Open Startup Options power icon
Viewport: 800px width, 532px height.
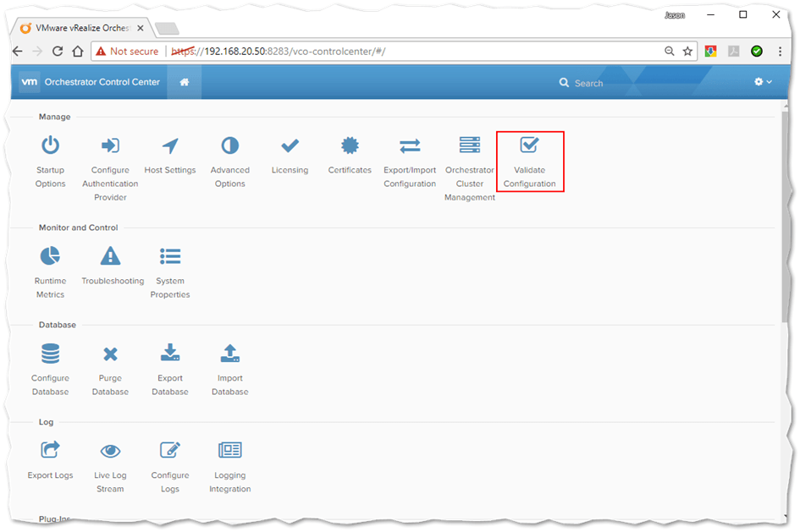point(50,145)
